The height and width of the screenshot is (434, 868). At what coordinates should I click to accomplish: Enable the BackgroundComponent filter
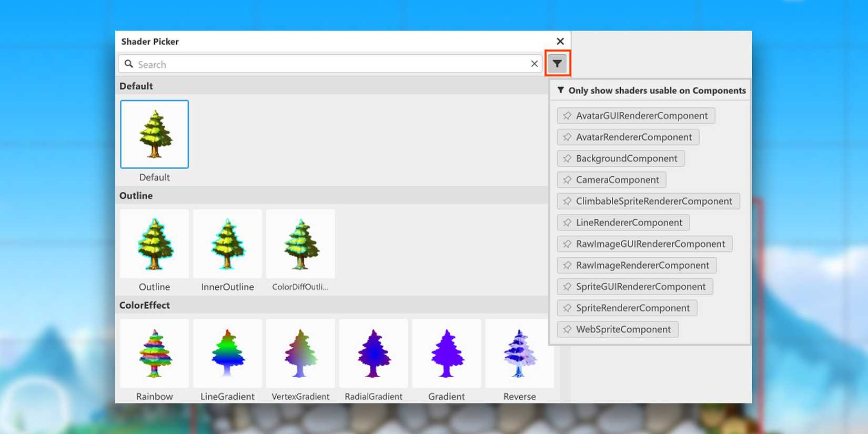(x=621, y=158)
